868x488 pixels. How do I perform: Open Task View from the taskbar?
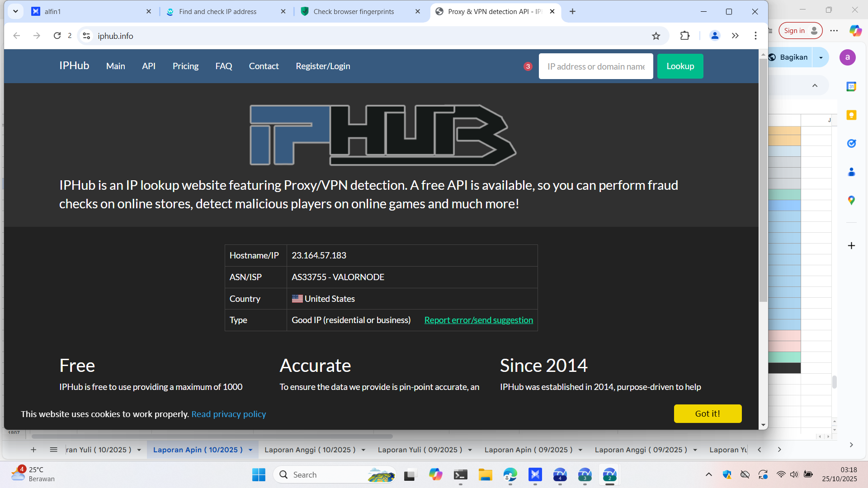coord(410,475)
